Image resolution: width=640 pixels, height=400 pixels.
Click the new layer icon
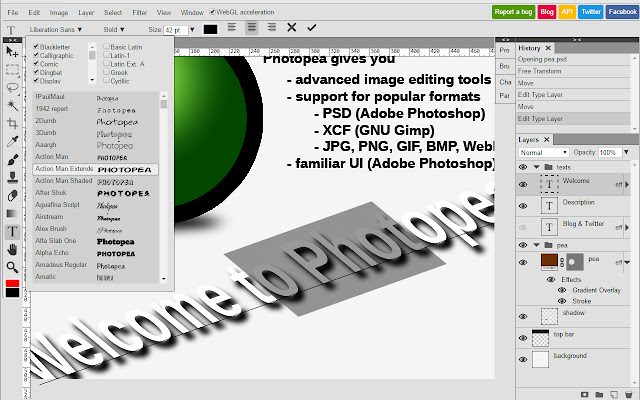pyautogui.click(x=614, y=394)
